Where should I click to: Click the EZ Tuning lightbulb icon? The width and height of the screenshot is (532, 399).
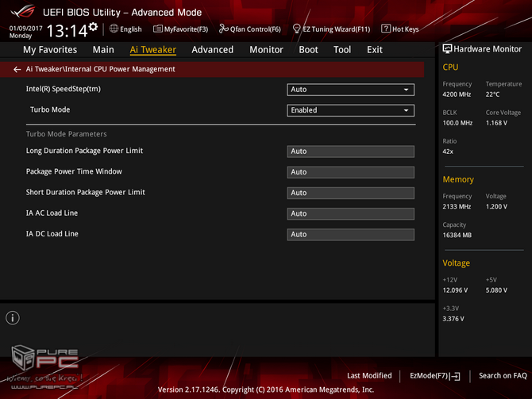click(296, 29)
